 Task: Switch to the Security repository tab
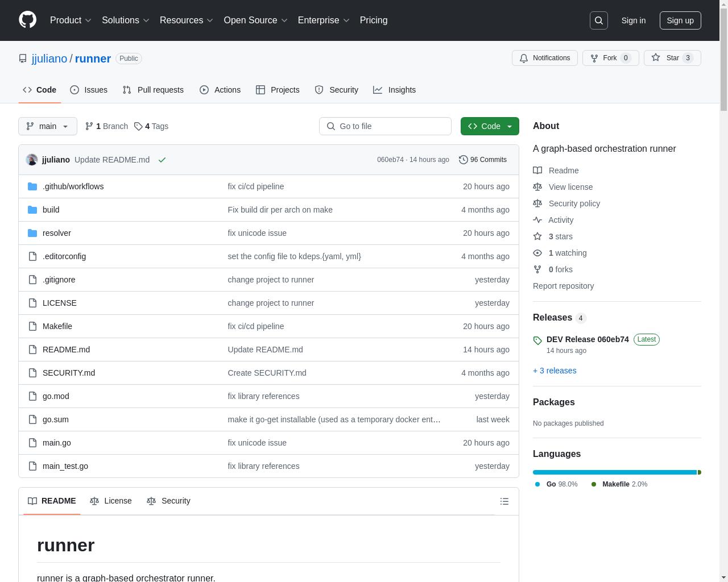337,90
